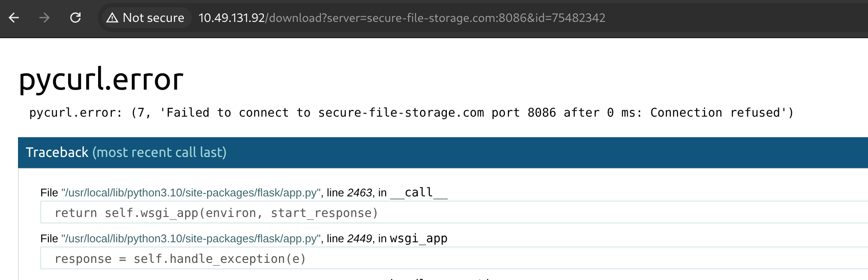Screen dimensions: 868x280
Task: Click flask/app.py path for line 2463 frame
Action: click(x=191, y=193)
